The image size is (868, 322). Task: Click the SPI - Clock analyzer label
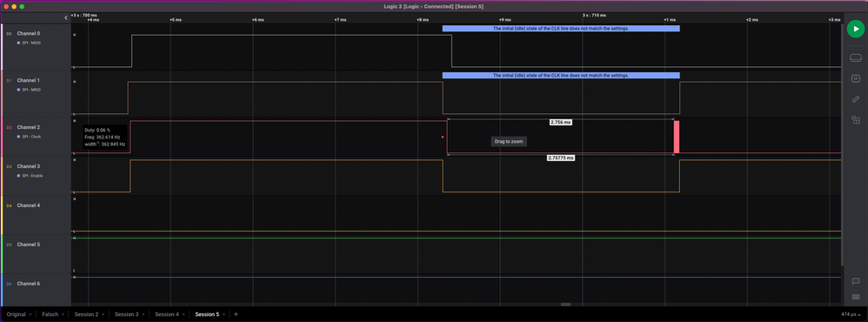[31, 137]
